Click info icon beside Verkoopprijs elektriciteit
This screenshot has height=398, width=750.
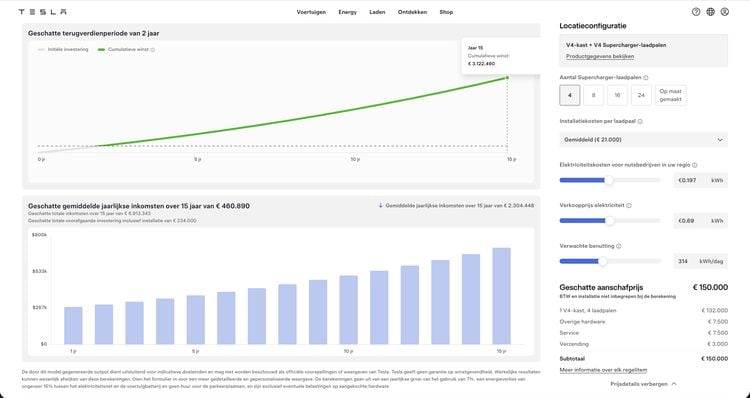[629, 206]
